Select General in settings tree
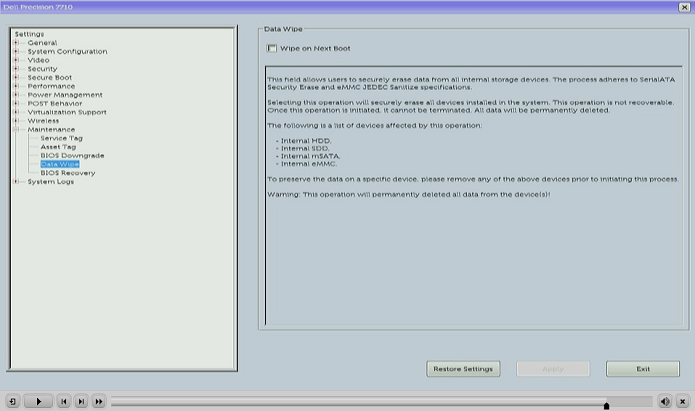Viewport: 695px width, 411px height. point(42,43)
